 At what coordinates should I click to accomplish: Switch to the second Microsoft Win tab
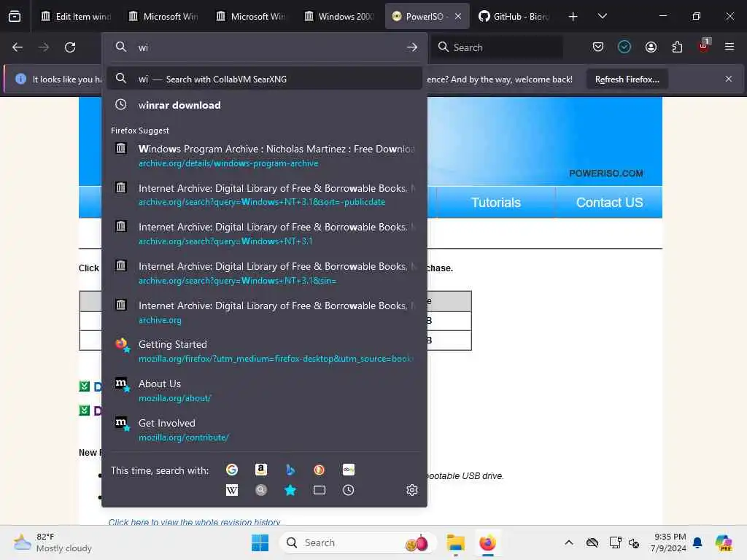[x=251, y=16]
